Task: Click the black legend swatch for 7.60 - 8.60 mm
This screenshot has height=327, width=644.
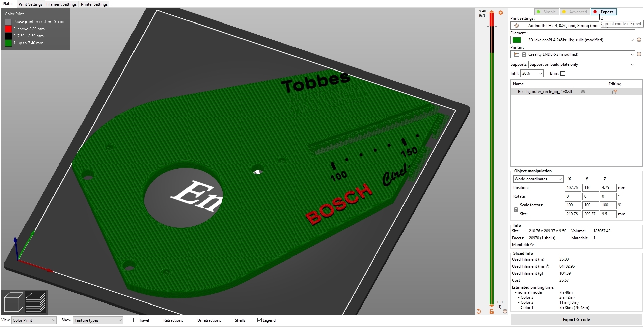Action: 8,36
